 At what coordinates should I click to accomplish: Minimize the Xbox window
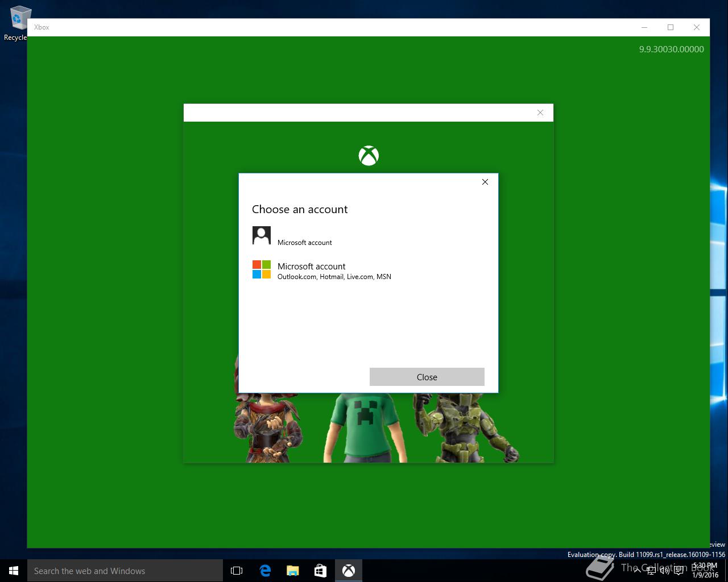pos(644,27)
